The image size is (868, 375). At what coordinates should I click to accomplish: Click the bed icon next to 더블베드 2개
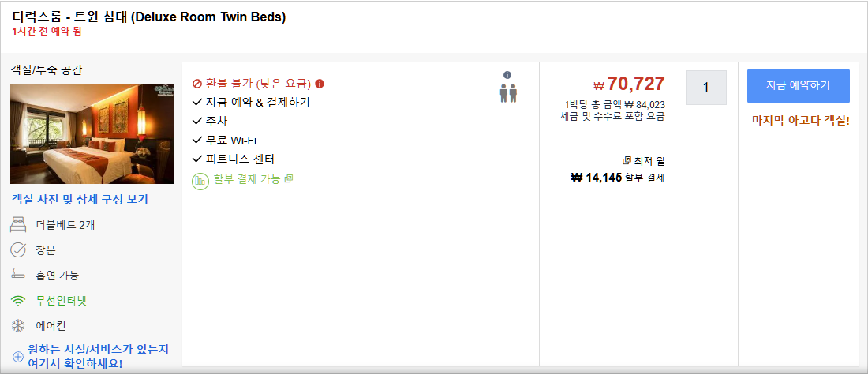pos(18,225)
